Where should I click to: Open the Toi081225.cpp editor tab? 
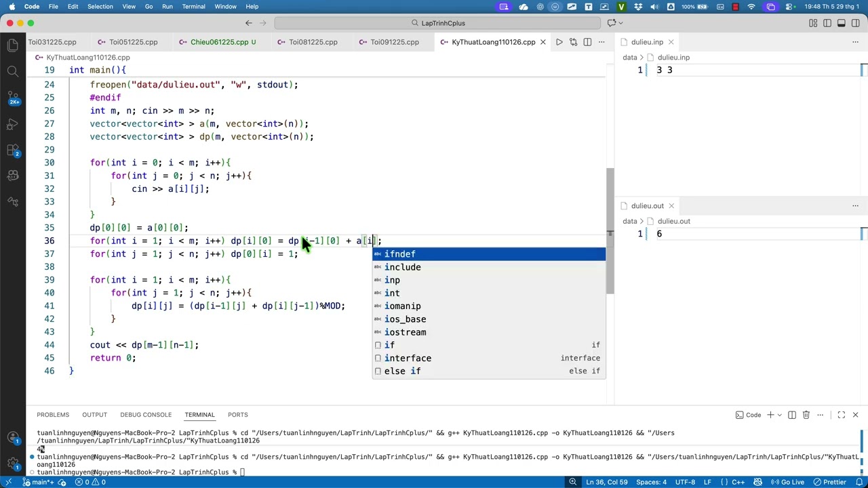pos(313,42)
